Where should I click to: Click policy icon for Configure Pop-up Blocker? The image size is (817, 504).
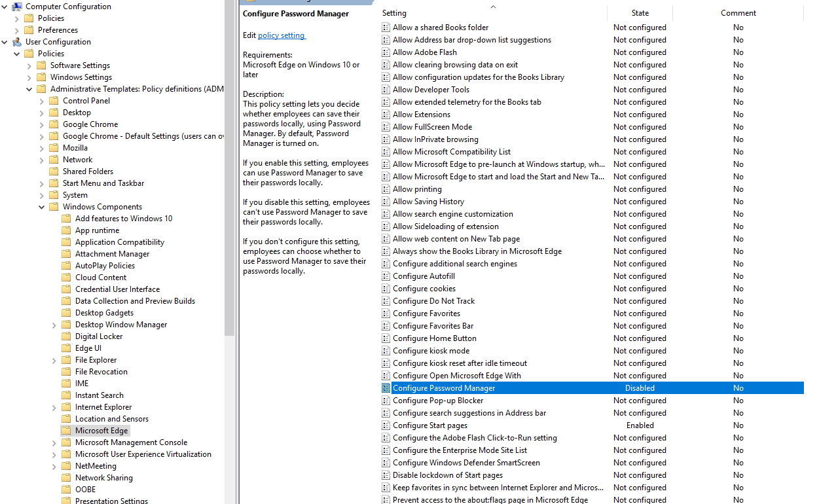point(386,401)
